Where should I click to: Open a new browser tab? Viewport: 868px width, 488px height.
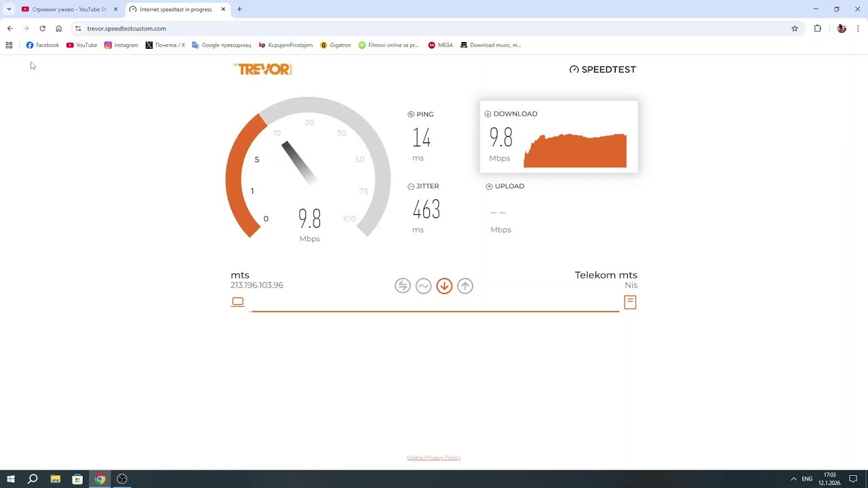(x=239, y=9)
